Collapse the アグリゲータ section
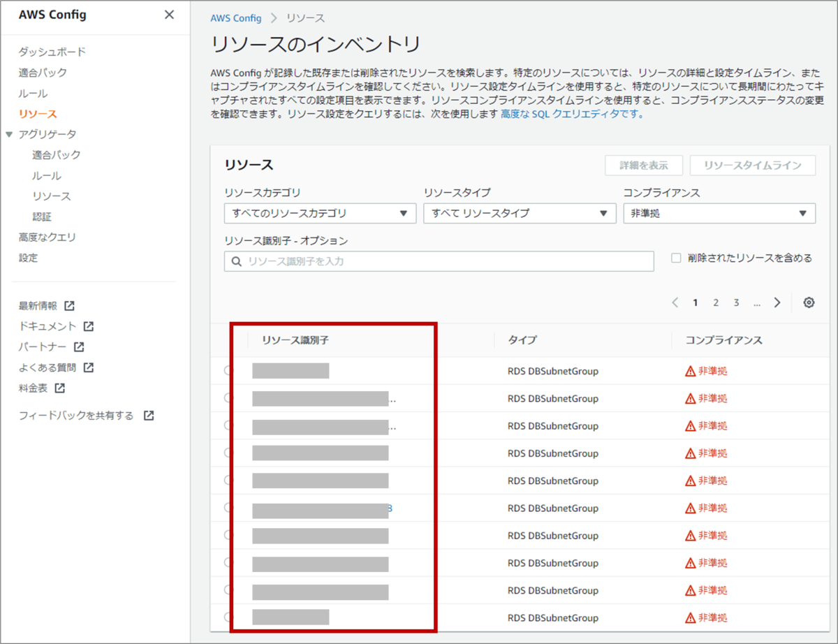The width and height of the screenshot is (838, 644). [8, 134]
